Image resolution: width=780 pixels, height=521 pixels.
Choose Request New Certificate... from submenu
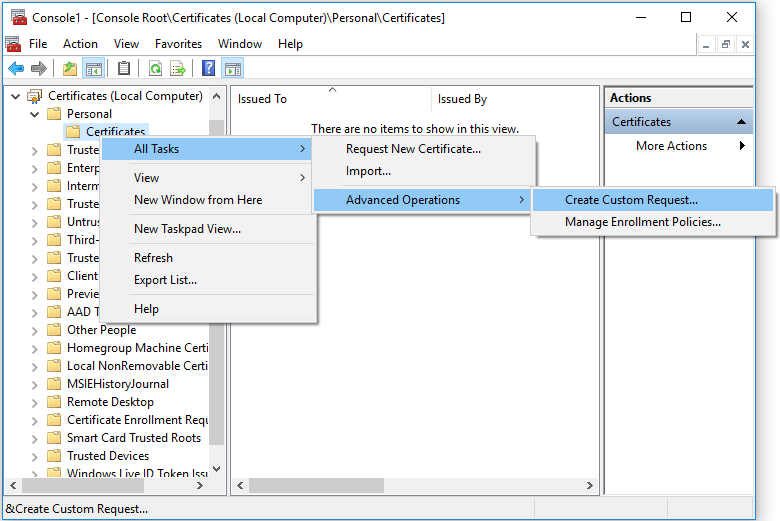[x=424, y=149]
